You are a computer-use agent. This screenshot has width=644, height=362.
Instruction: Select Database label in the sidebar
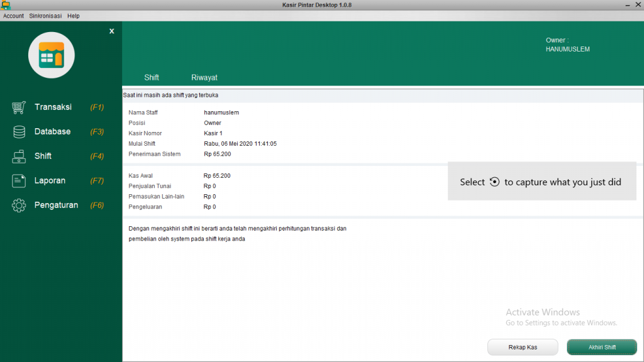click(x=53, y=132)
